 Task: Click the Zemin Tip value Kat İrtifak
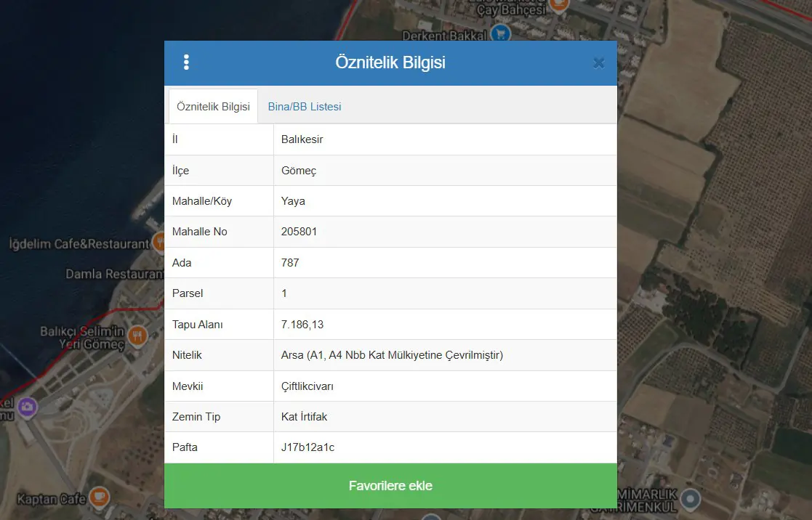pyautogui.click(x=304, y=417)
